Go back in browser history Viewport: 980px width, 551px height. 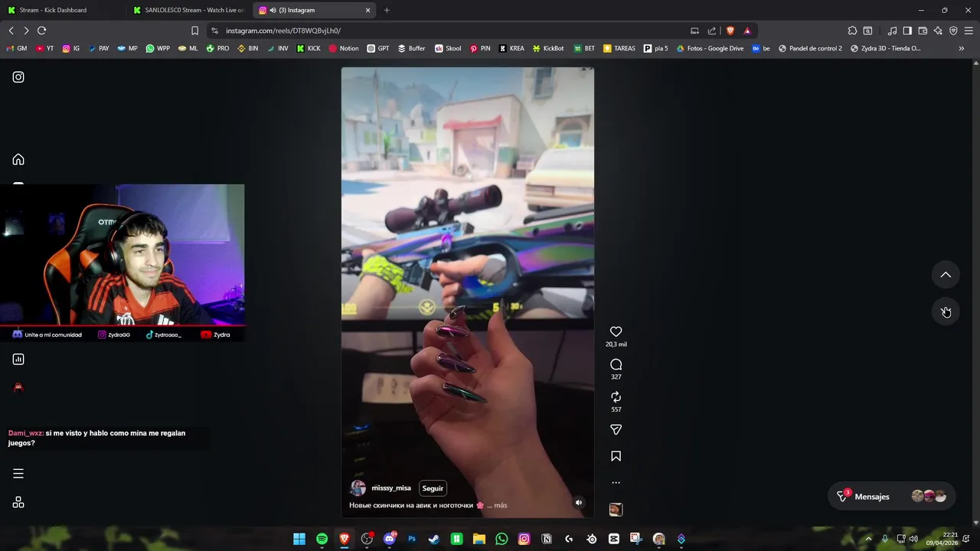pos(11,31)
